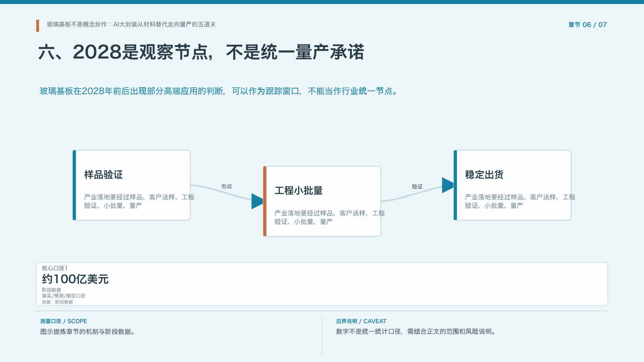
Task: Select the description text under '工程小批量'
Action: tap(329, 217)
